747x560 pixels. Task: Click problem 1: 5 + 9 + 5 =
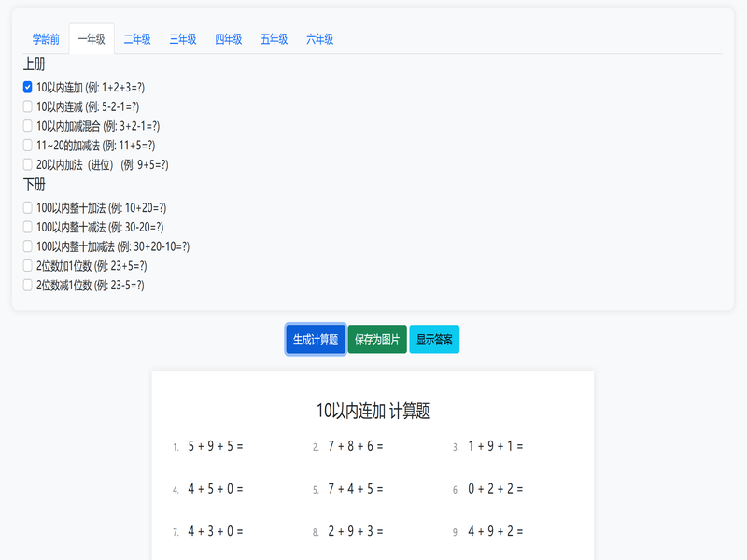[216, 446]
